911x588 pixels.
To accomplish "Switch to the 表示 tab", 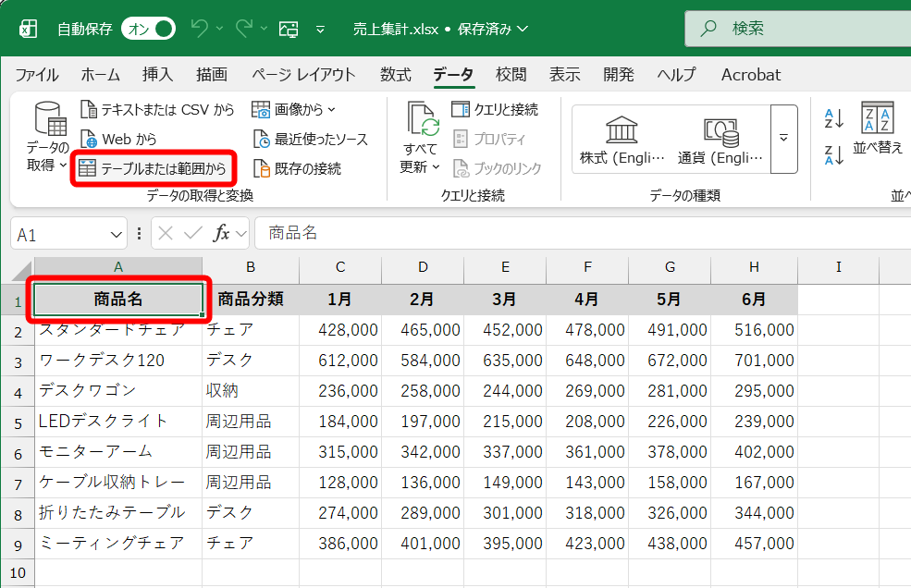I will 565,74.
